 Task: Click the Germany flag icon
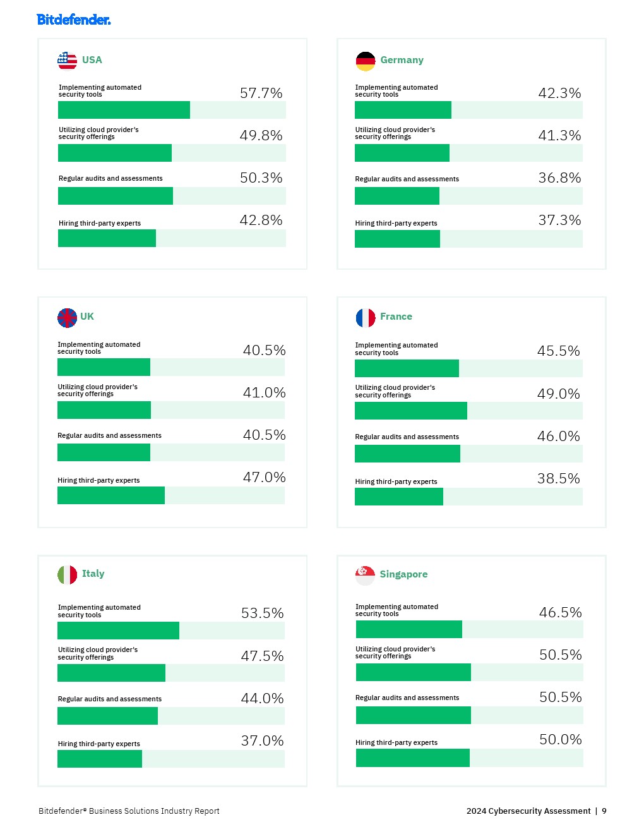[366, 61]
